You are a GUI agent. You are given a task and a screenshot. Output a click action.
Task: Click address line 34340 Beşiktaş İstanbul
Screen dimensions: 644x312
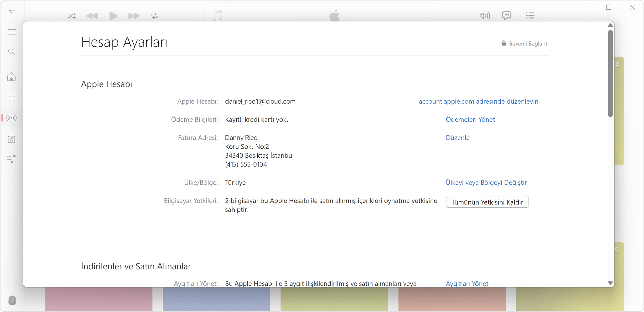(259, 156)
